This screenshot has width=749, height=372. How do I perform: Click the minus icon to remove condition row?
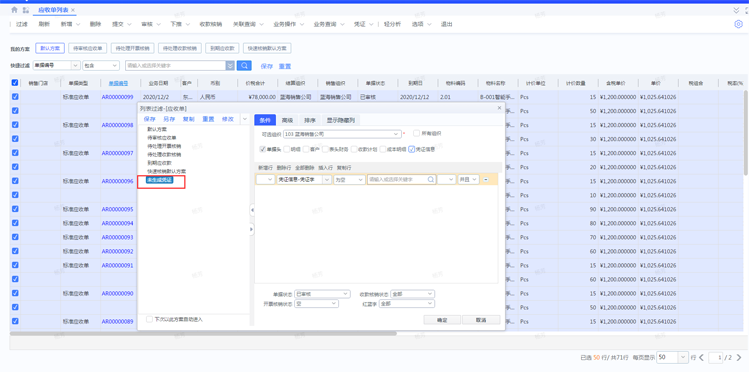(486, 180)
